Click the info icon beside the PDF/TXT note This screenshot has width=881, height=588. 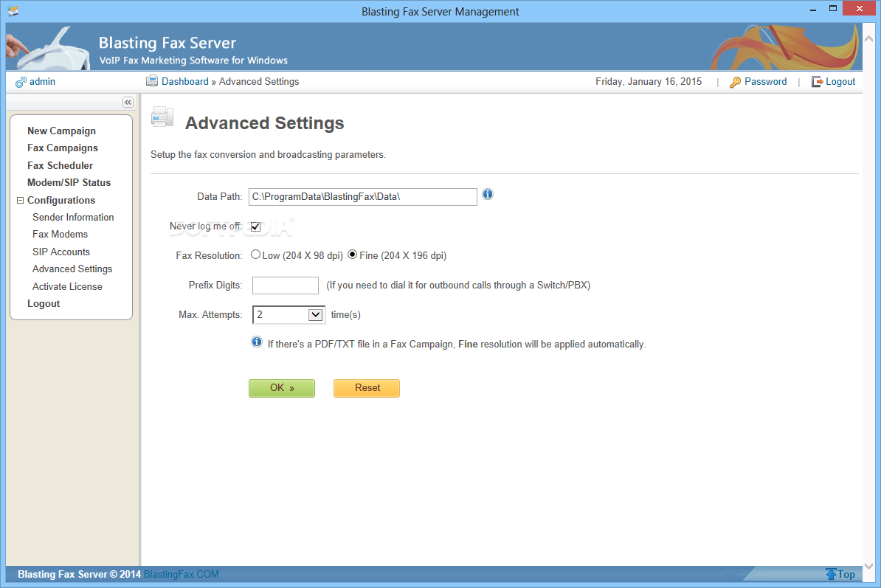(x=256, y=342)
